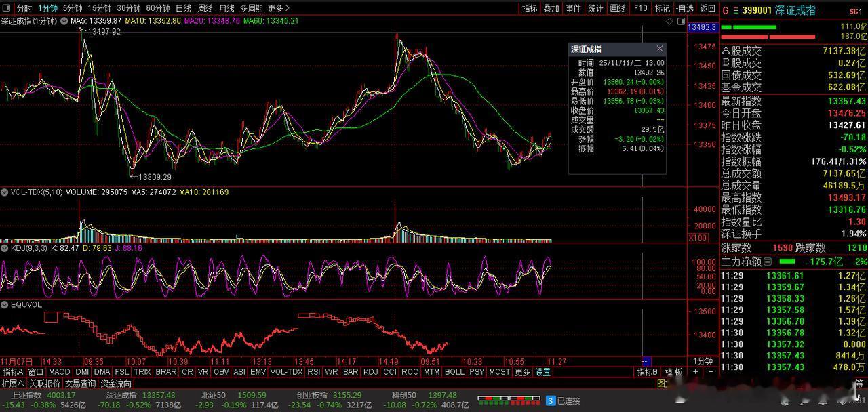Click the 上证指数 4003.17 status entry
868x412 pixels.
tap(43, 395)
